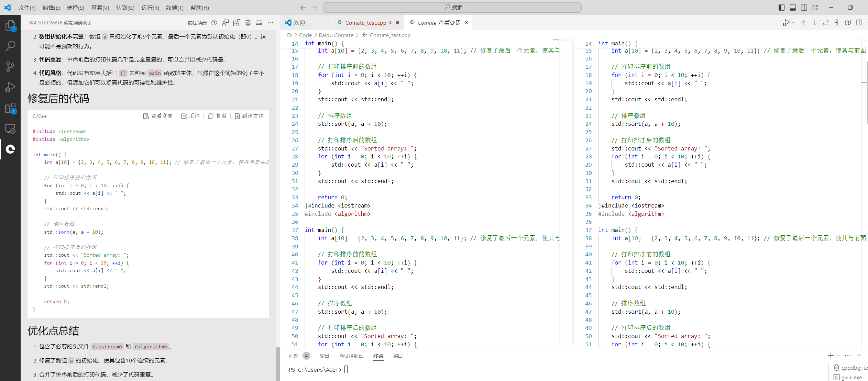Open the Search view in activity bar
Image resolution: width=868 pixels, height=381 pixels.
click(x=10, y=46)
